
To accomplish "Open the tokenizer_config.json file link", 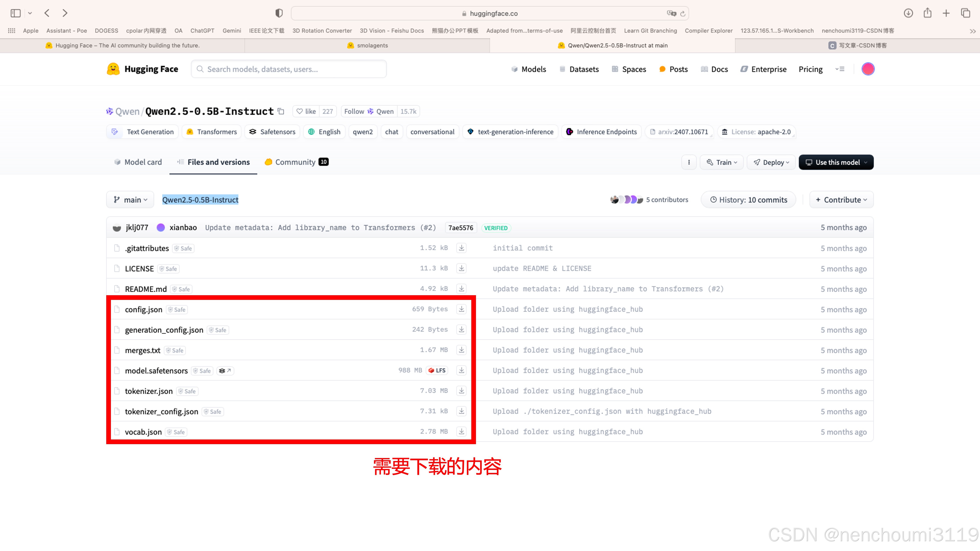I will tap(161, 411).
